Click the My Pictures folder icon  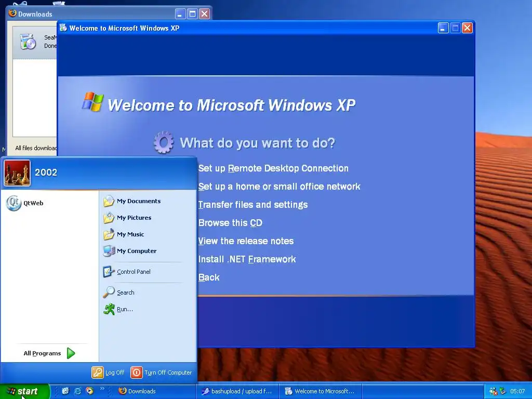point(109,218)
